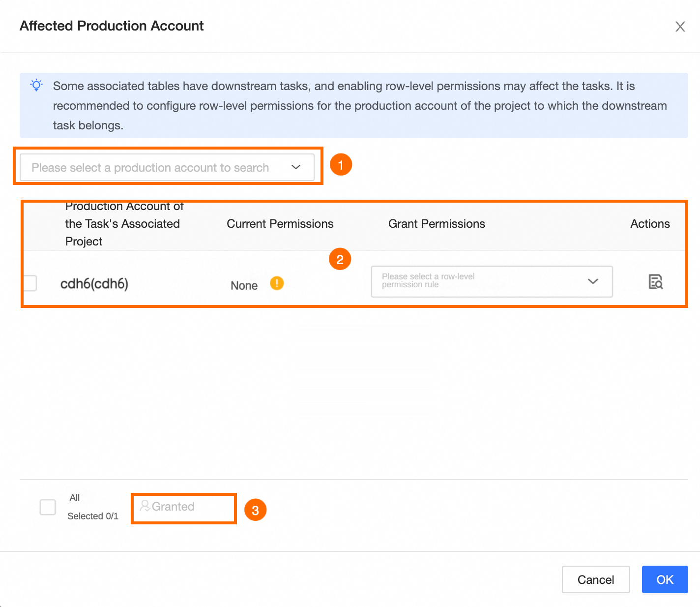Open the row-level permission rule dropdown
This screenshot has width=700, height=607.
[492, 281]
